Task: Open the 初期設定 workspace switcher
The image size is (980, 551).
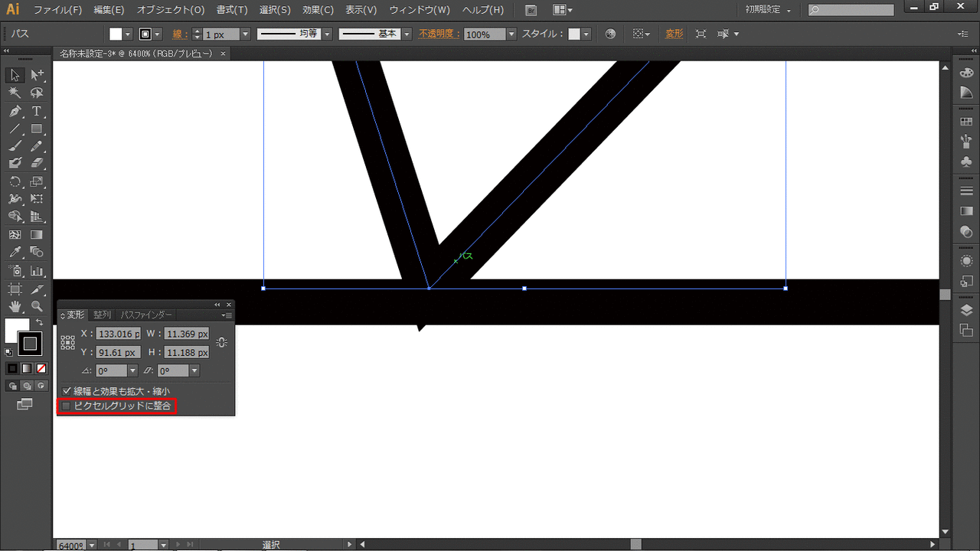Action: point(768,10)
